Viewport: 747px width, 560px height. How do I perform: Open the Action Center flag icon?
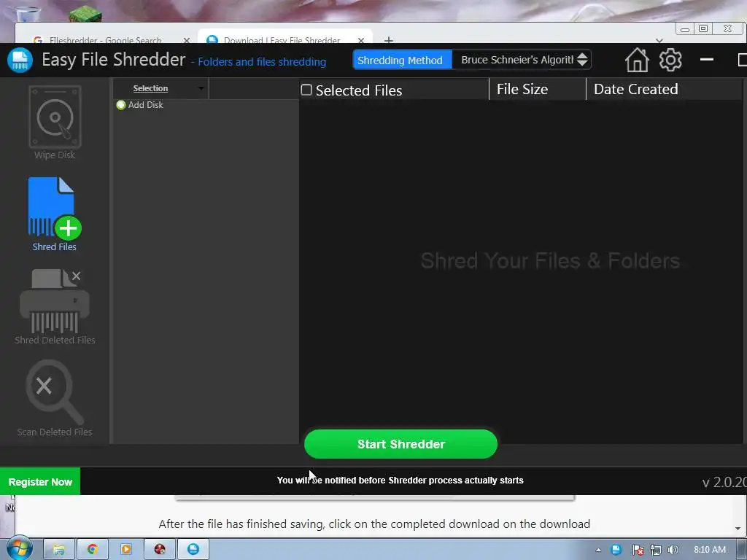(638, 550)
